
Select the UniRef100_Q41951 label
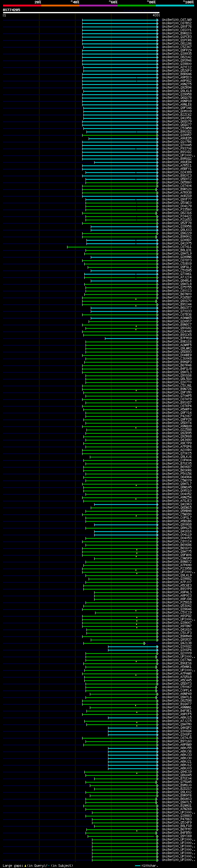click(x=177, y=118)
